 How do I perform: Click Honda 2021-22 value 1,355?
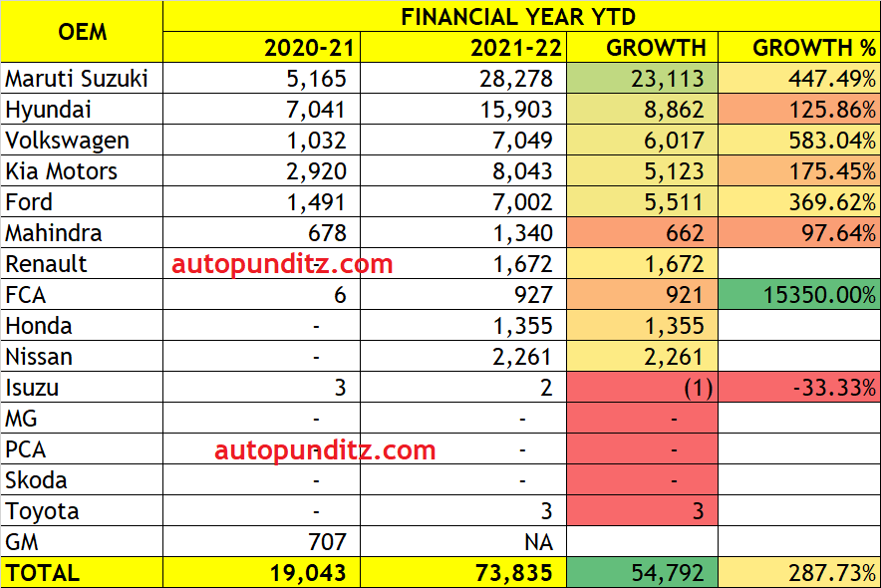(x=522, y=326)
